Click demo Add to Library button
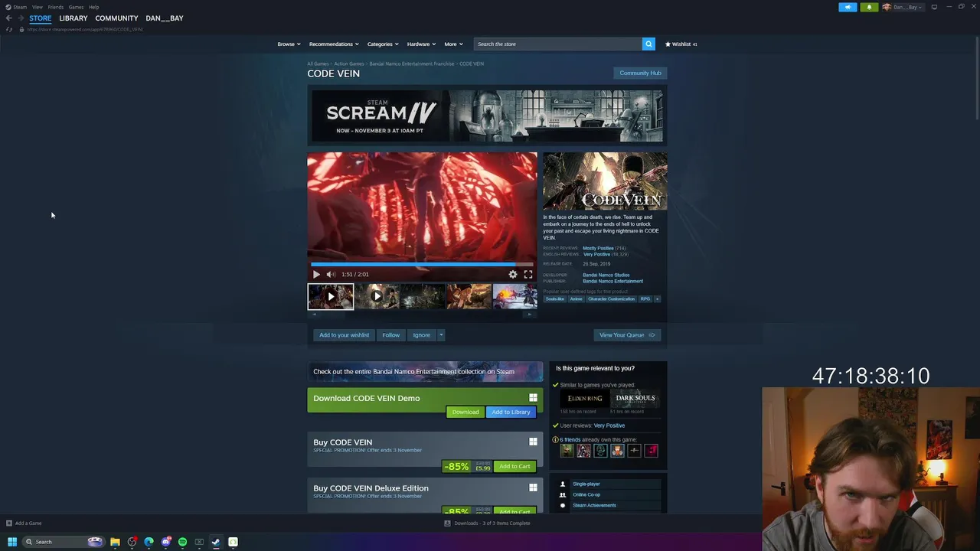980x551 pixels. pyautogui.click(x=511, y=412)
